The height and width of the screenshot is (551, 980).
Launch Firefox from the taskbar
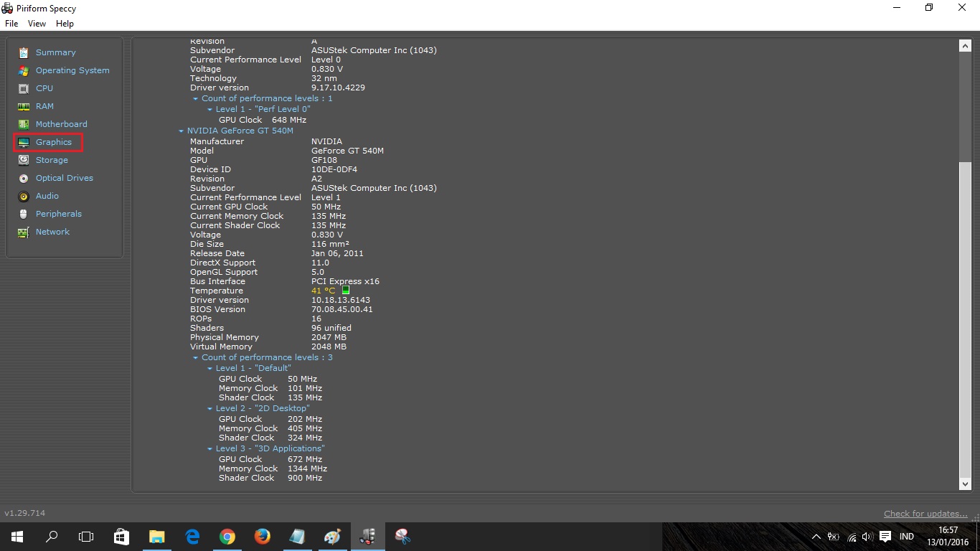262,537
